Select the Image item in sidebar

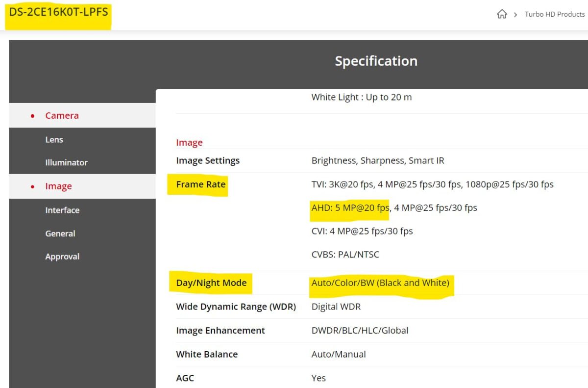pos(58,186)
